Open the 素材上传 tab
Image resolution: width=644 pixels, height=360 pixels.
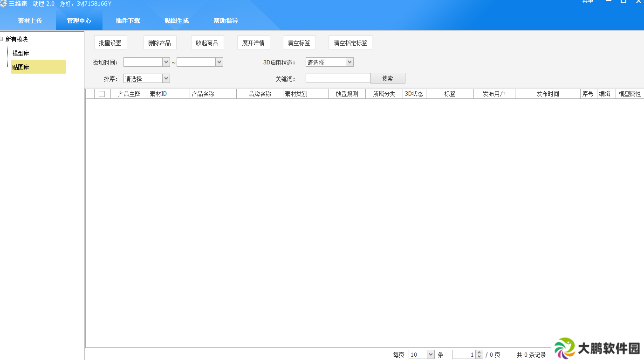click(x=30, y=21)
